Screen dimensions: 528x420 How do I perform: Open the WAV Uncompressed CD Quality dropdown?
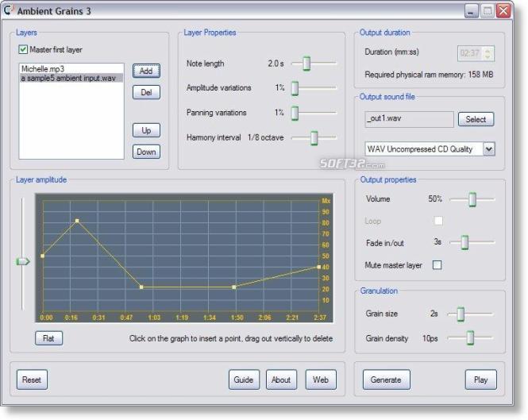(489, 149)
